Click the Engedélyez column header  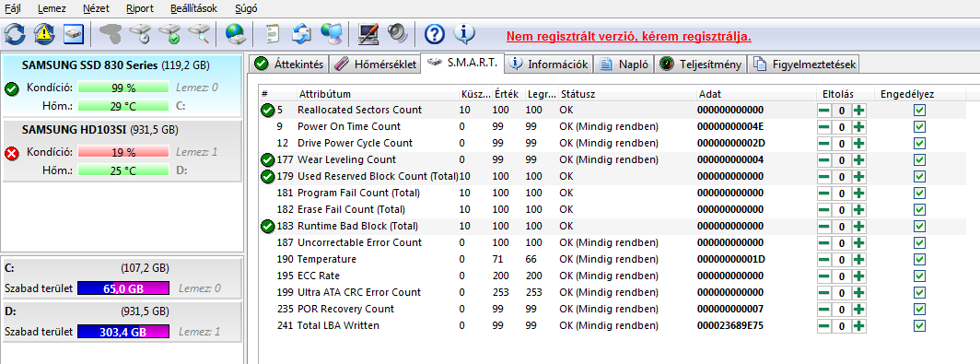click(x=919, y=94)
